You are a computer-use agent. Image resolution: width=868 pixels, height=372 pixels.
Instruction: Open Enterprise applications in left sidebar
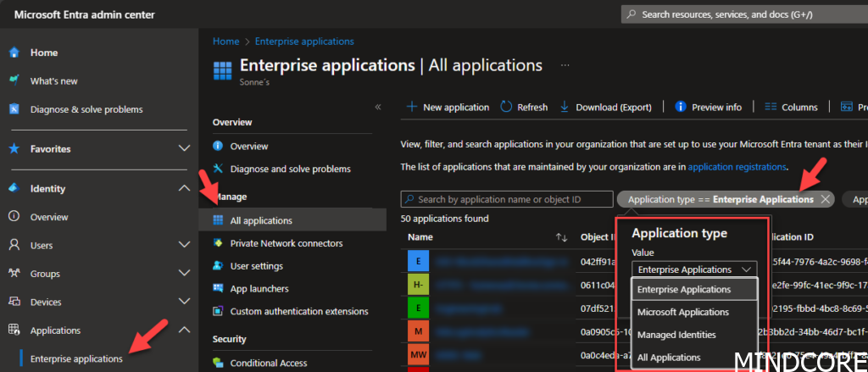[x=76, y=358]
